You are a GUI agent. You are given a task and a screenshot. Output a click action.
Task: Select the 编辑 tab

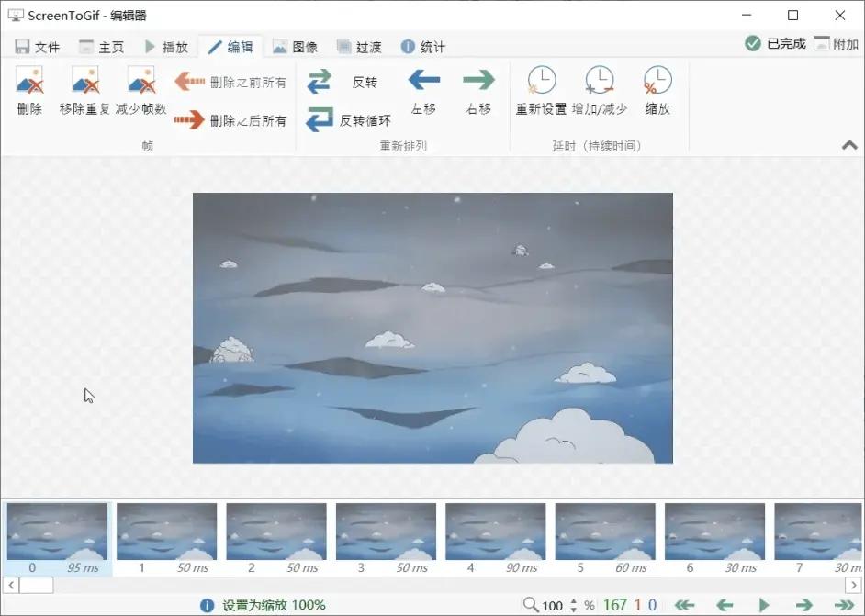coord(230,47)
